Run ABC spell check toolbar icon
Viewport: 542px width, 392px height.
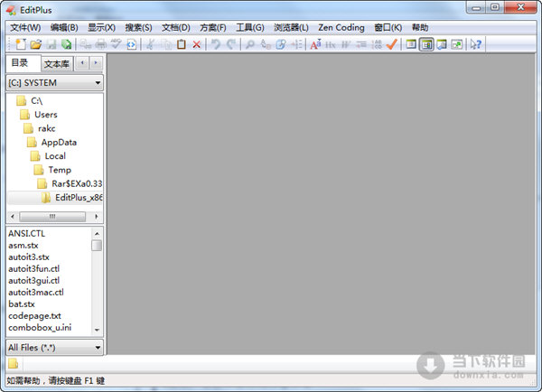[117, 44]
